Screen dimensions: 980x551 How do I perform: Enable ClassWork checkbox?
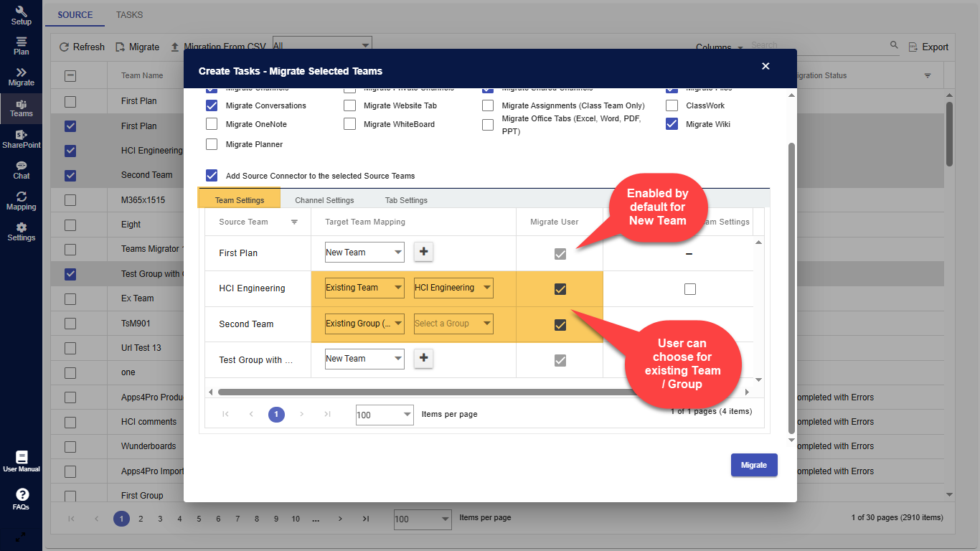pyautogui.click(x=672, y=105)
